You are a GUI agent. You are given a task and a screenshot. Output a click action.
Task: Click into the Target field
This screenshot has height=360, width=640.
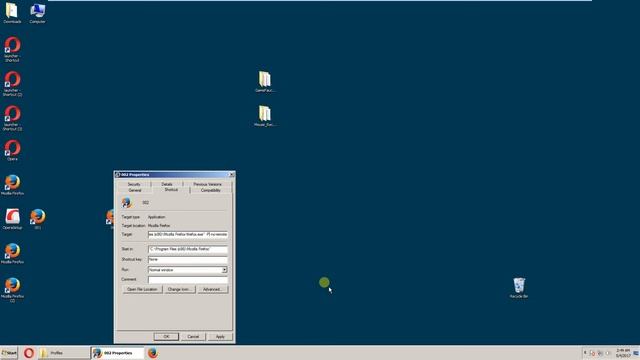tap(188, 235)
